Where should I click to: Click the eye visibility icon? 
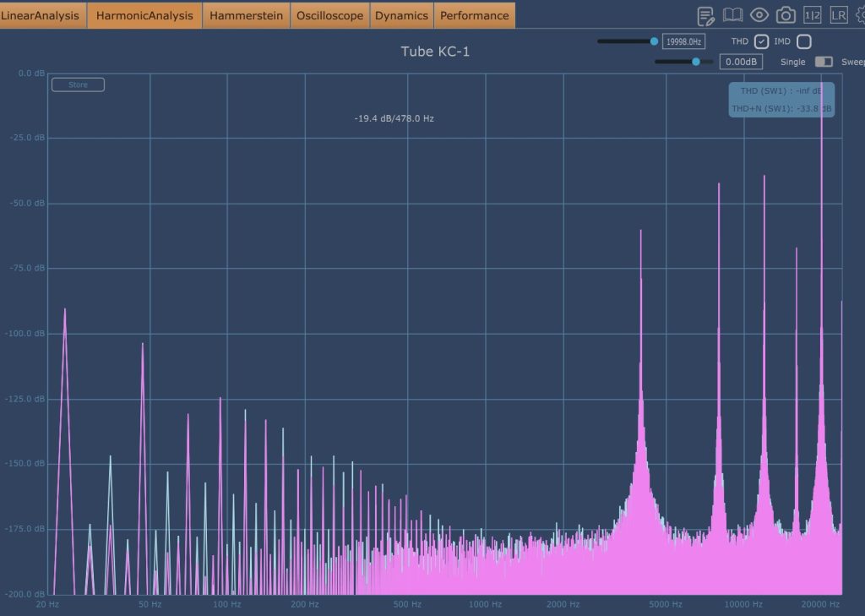point(759,15)
